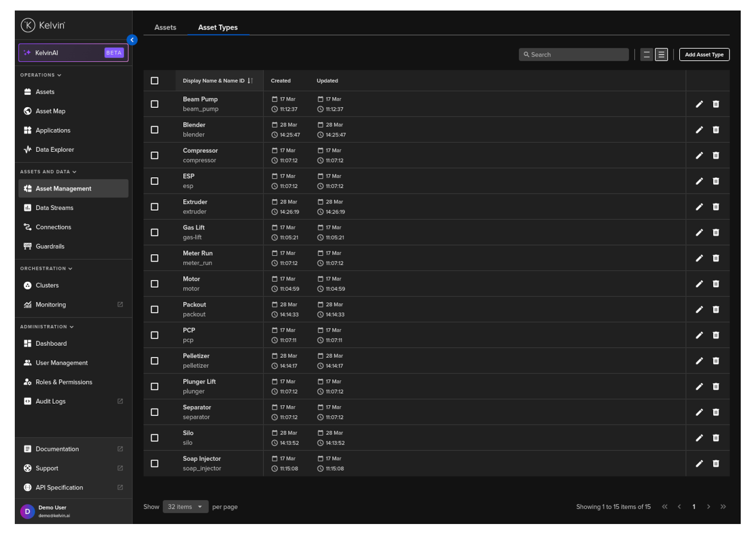Click trash icon on Motor row
The width and height of the screenshot is (756, 535).
[x=715, y=284]
